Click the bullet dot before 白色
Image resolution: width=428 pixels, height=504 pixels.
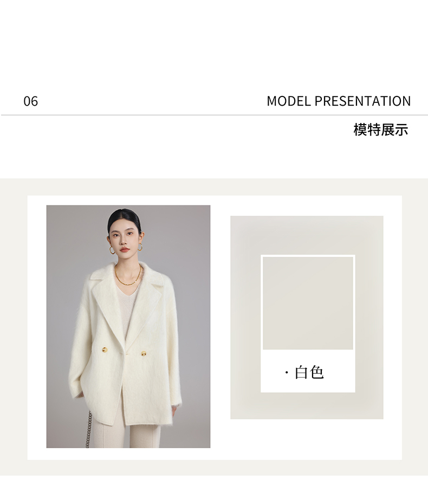[286, 373]
